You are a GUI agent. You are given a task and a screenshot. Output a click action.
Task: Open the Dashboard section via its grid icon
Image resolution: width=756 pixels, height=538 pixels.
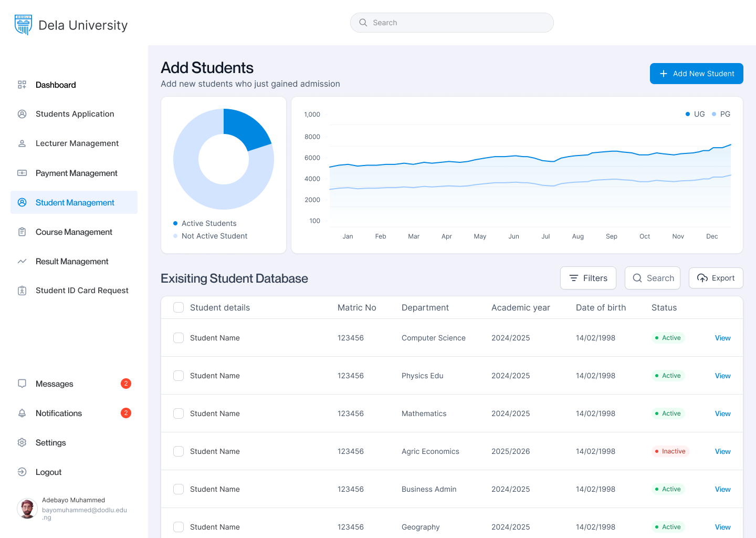[x=22, y=85]
